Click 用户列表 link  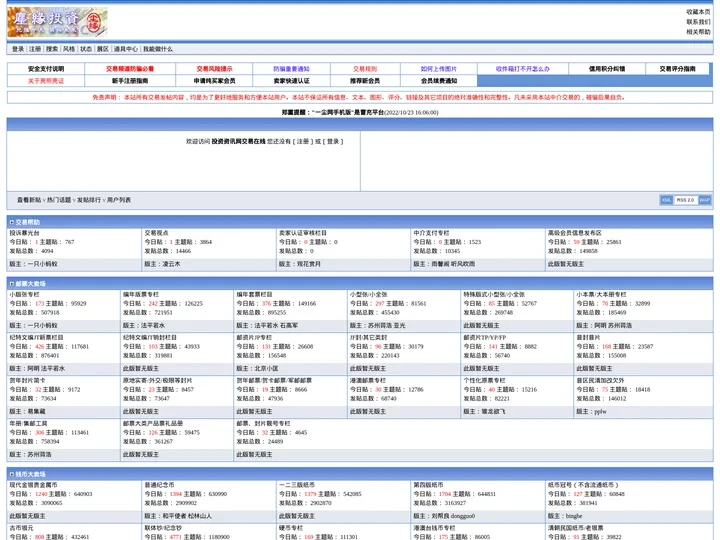coord(119,200)
